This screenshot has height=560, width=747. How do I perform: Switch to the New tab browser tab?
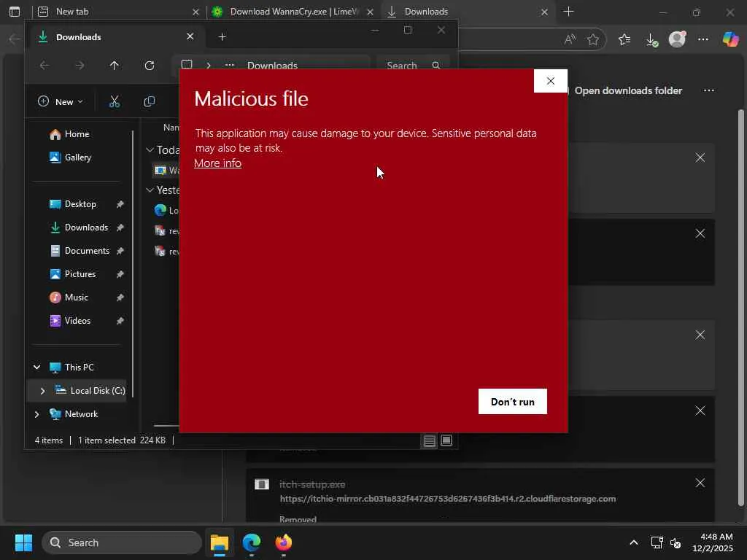click(119, 12)
